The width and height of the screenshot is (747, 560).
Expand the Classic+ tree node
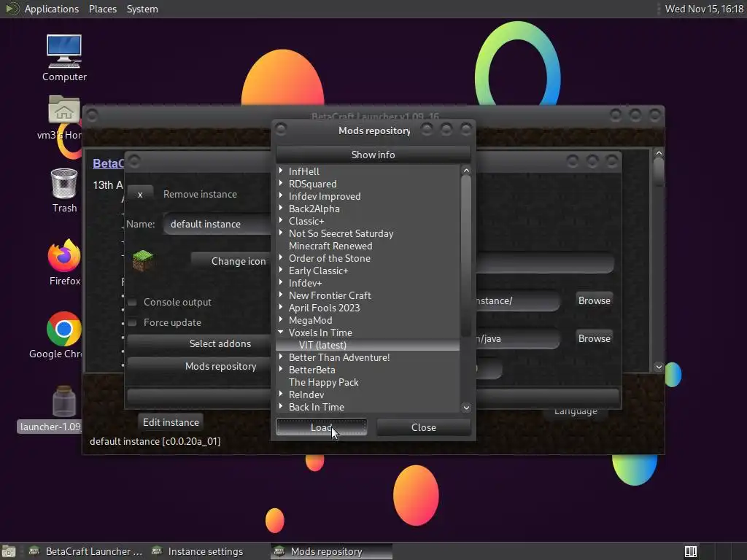click(x=281, y=220)
